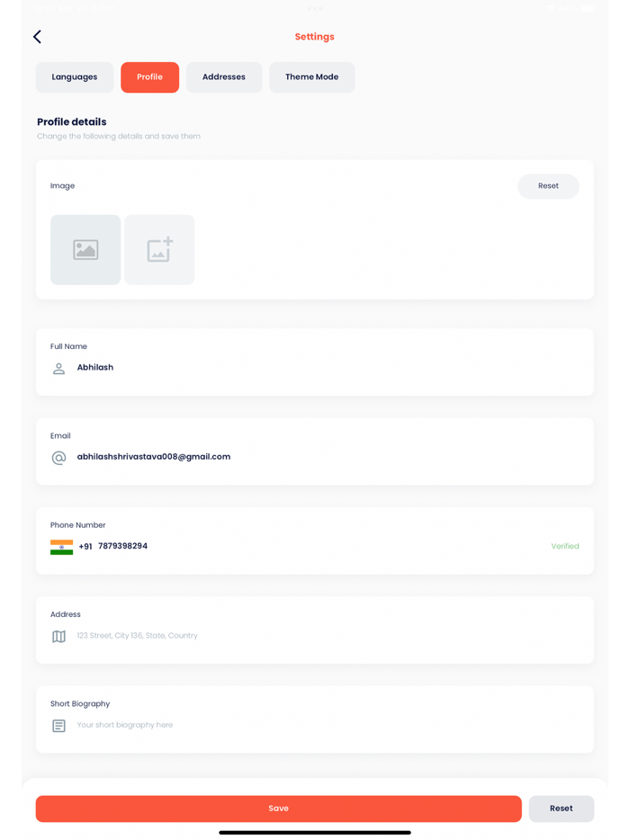Open the ellipsis menu at the top
This screenshot has height=840, width=630.
coord(314,10)
